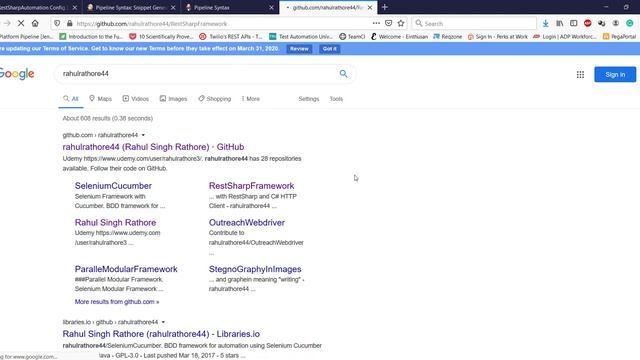View site security padlock info
640x360 pixels.
pos(69,23)
